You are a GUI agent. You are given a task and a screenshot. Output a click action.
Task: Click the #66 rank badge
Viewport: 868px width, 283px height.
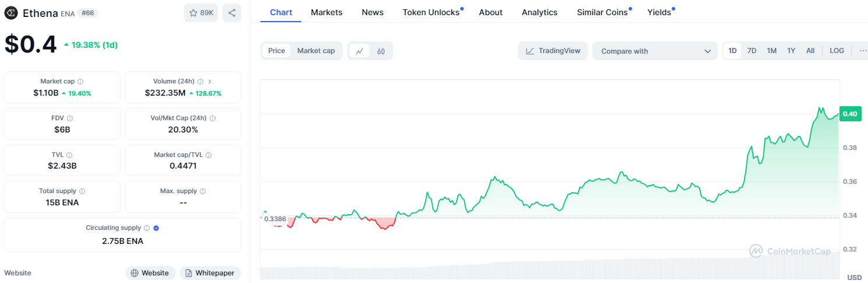pos(89,13)
